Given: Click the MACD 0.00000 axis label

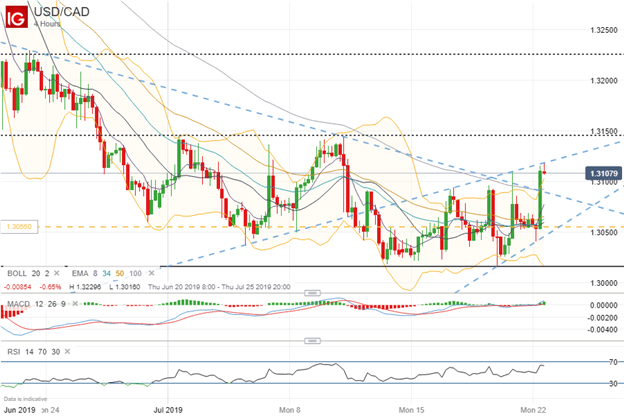Looking at the screenshot, I should (604, 305).
